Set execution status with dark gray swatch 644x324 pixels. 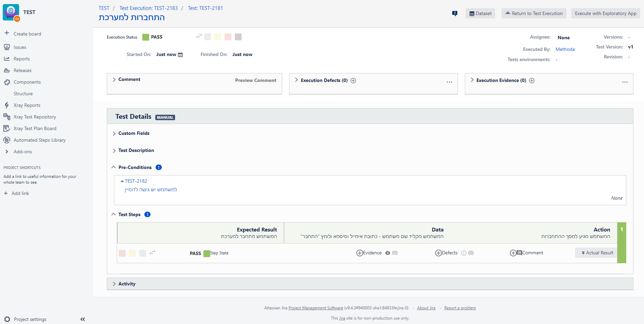click(x=238, y=37)
